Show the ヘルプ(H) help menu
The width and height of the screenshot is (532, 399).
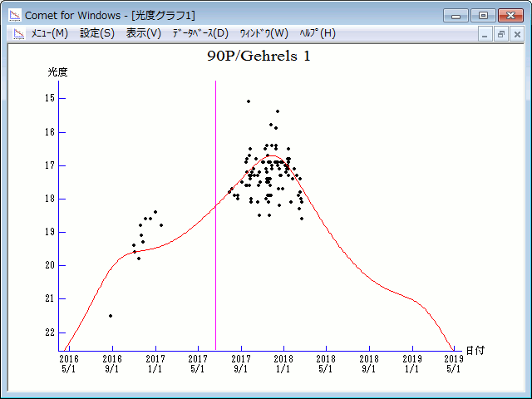(x=318, y=33)
